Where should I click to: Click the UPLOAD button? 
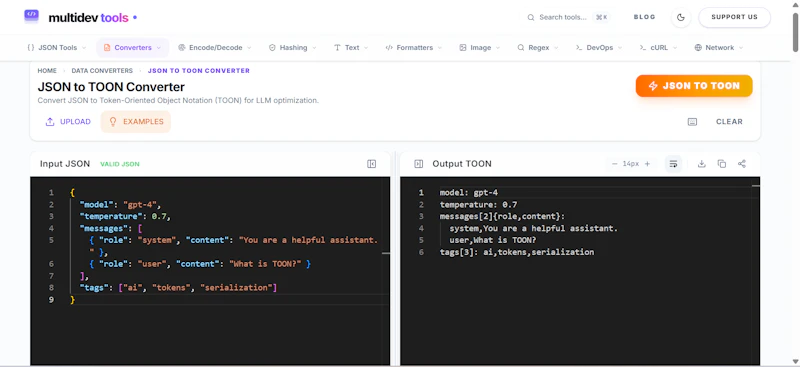coord(68,121)
